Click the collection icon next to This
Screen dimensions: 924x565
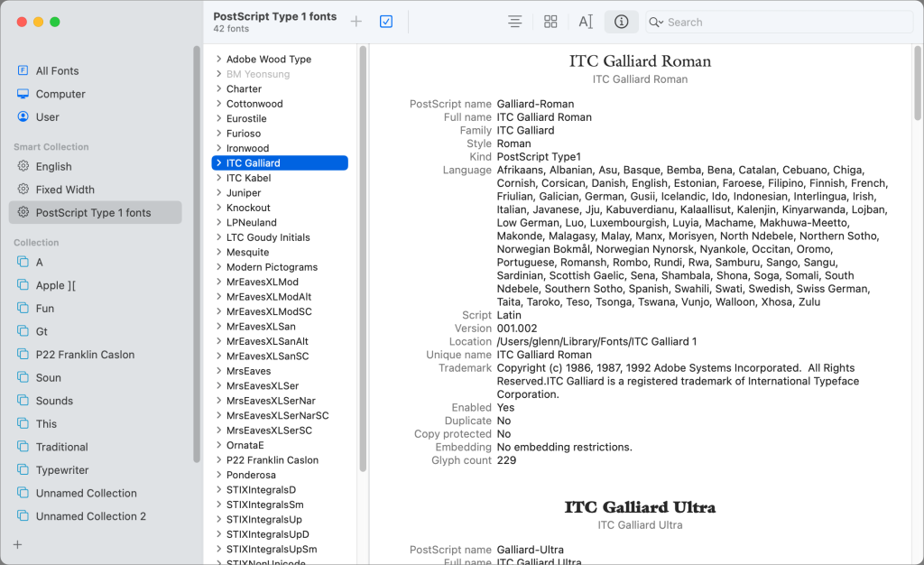(x=23, y=423)
